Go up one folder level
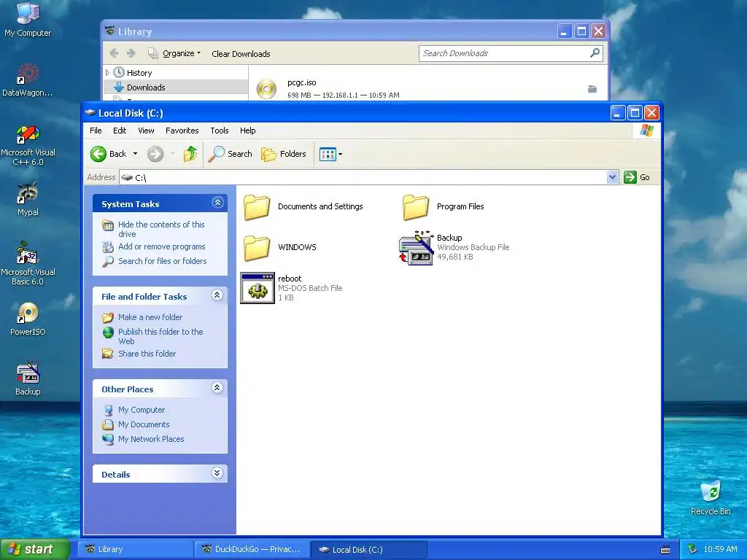This screenshot has height=560, width=747. [190, 154]
